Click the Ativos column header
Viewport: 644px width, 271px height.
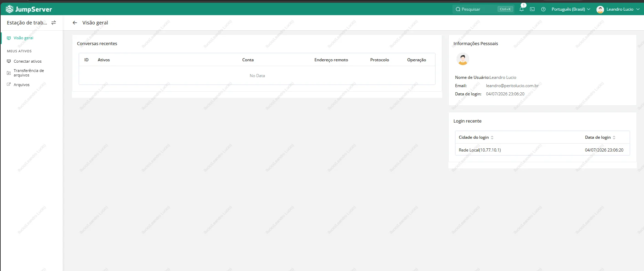coord(104,60)
